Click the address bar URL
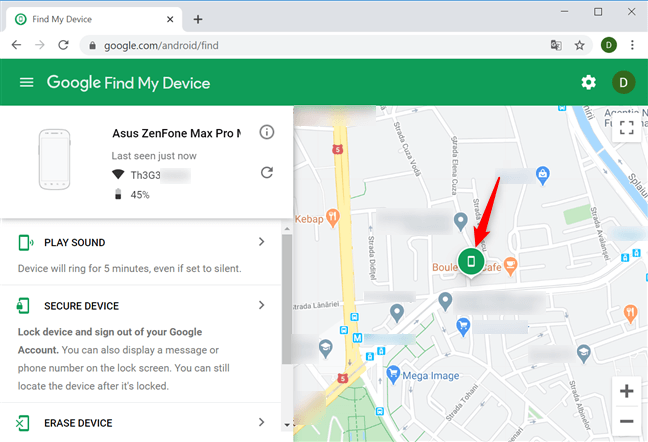648x442 pixels. pos(161,45)
